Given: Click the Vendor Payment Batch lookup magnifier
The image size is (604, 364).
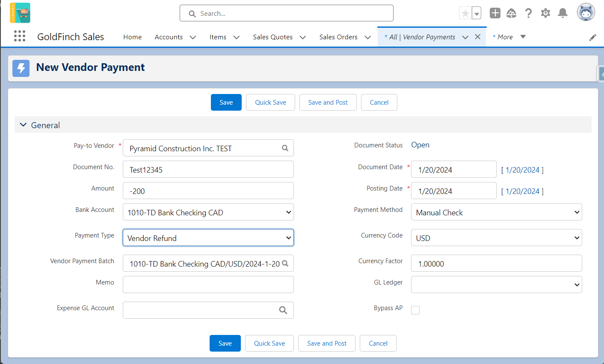Looking at the screenshot, I should click(285, 264).
